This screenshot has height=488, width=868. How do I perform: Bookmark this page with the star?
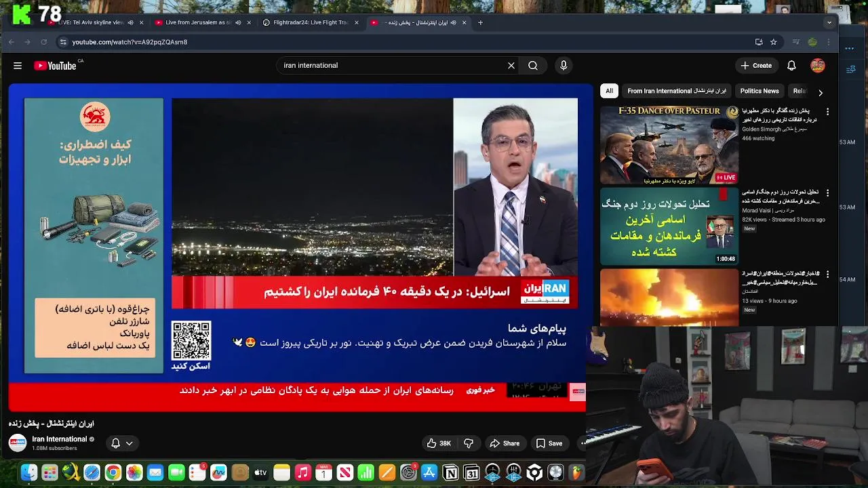point(774,42)
